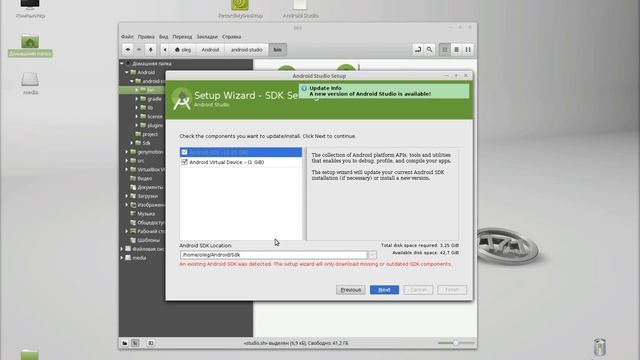Click the Android SDK Location path field

coord(273,255)
